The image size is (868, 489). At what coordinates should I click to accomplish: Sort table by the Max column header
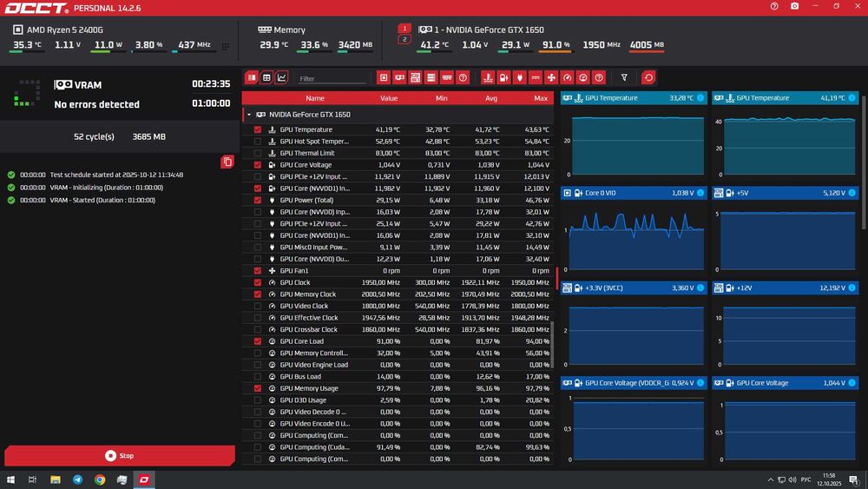pyautogui.click(x=541, y=98)
